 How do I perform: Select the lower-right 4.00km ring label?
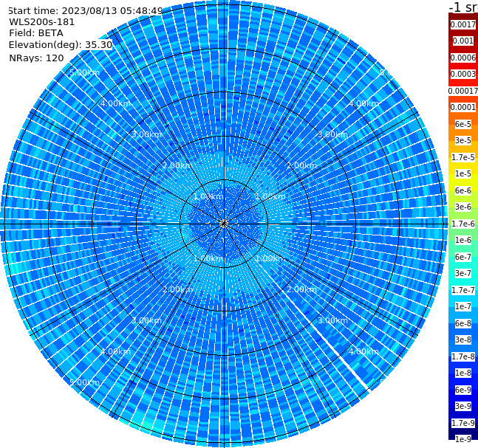click(x=363, y=351)
